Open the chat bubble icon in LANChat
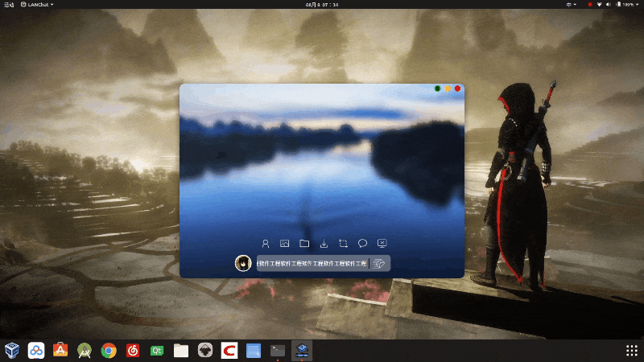 click(x=362, y=244)
